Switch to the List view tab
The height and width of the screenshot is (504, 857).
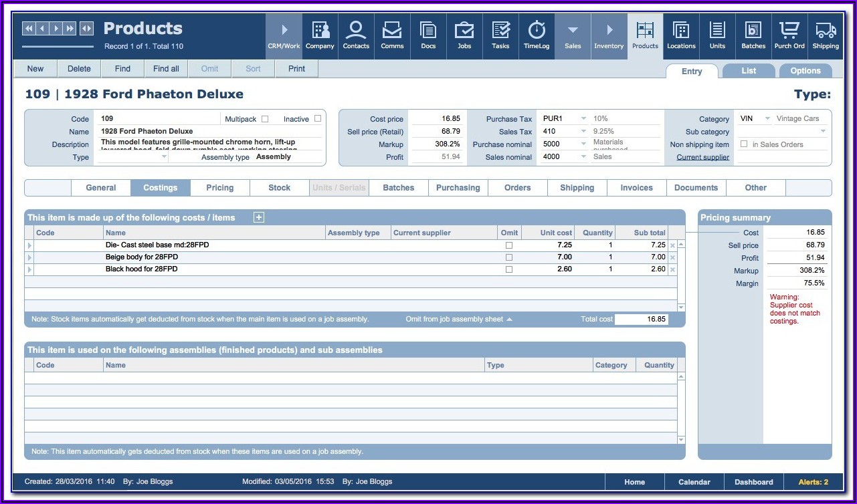[749, 71]
